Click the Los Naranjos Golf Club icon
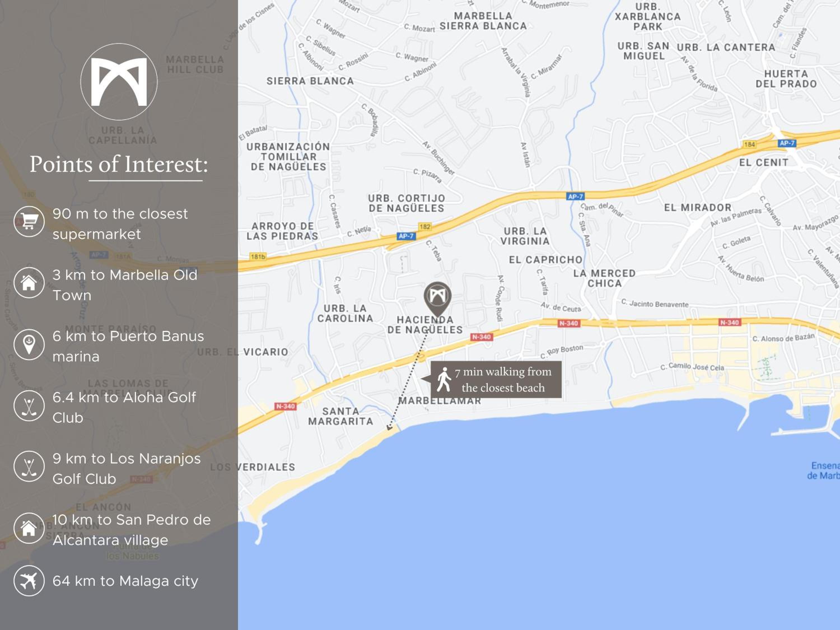 29,466
